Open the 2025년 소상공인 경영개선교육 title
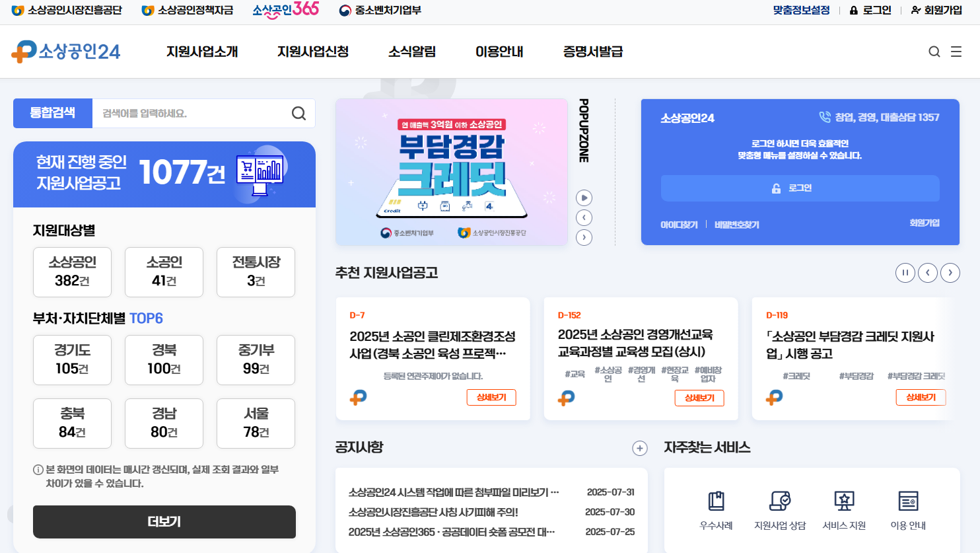The image size is (980, 553). pos(635,343)
